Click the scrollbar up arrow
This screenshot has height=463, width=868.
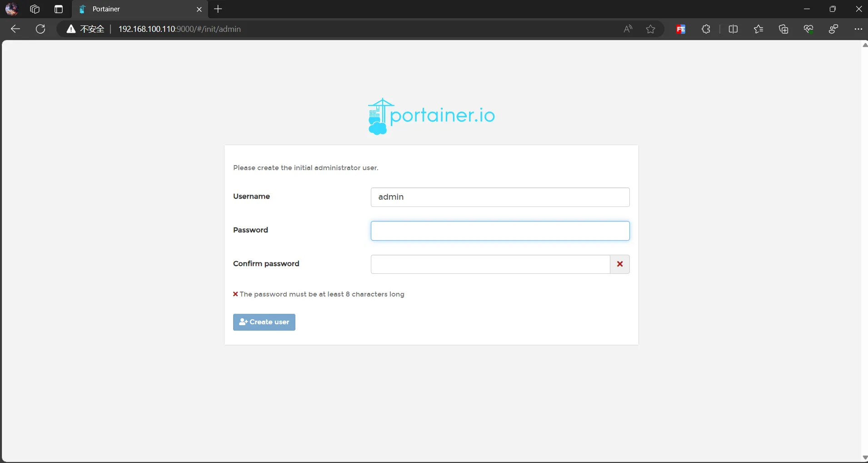point(864,45)
